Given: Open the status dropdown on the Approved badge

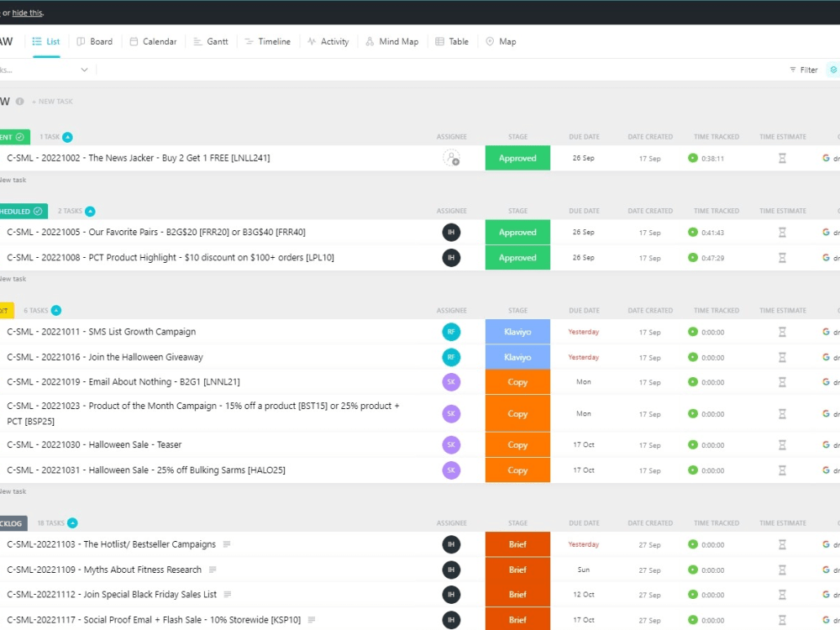Looking at the screenshot, I should [x=517, y=157].
